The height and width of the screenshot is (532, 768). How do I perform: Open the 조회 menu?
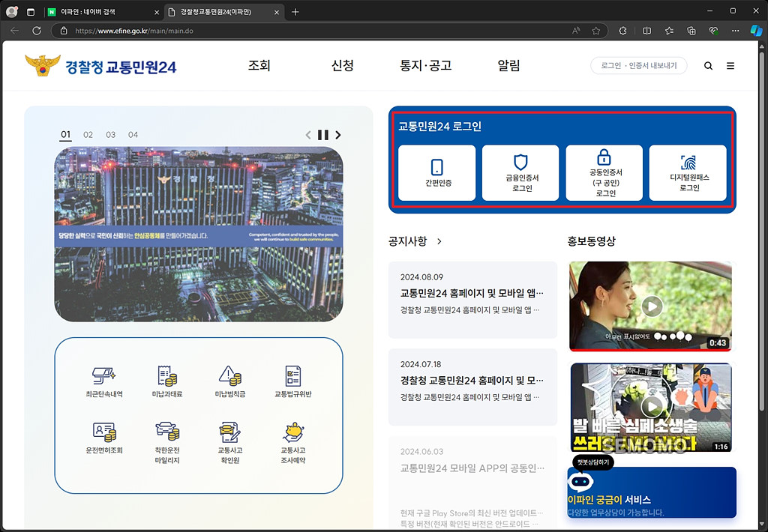coord(259,66)
